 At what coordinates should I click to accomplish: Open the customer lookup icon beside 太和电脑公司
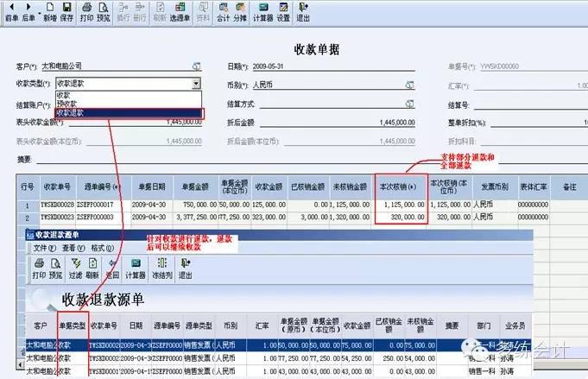tap(197, 66)
